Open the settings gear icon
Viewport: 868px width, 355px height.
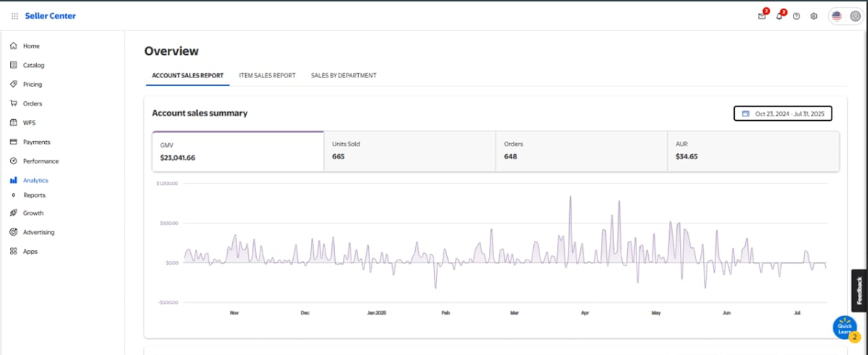coord(814,16)
